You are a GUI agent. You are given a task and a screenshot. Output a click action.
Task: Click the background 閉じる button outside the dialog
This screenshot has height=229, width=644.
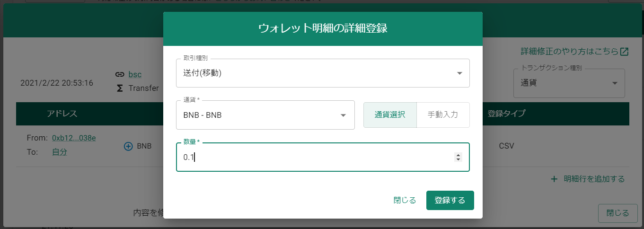(618, 213)
